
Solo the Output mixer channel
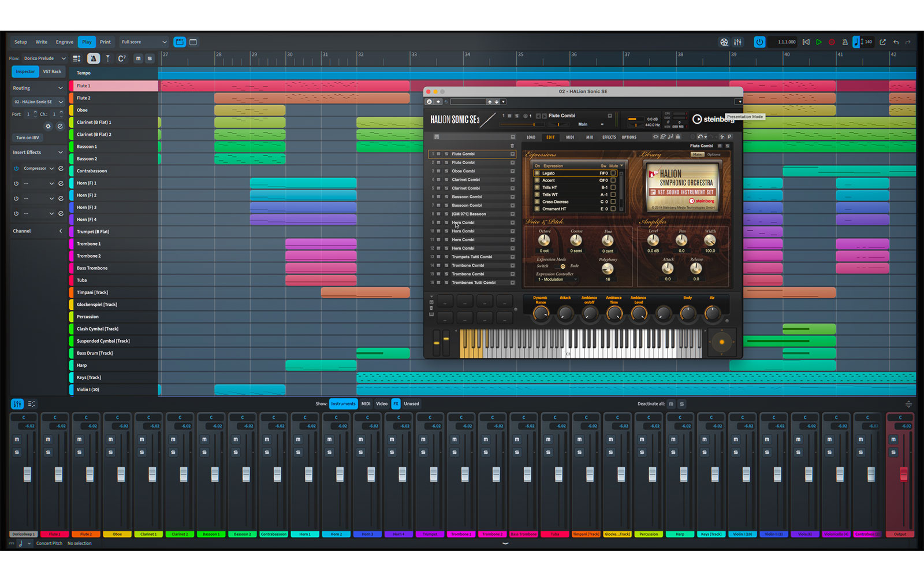pyautogui.click(x=893, y=453)
